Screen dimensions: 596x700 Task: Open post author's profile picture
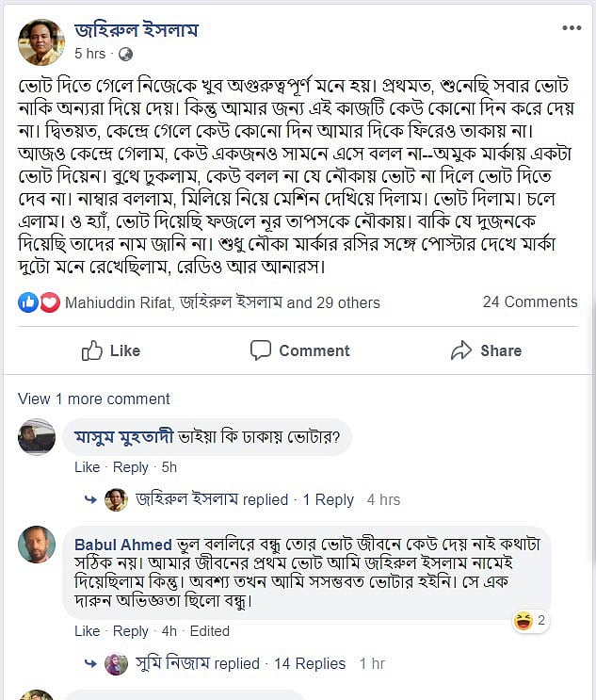pyautogui.click(x=40, y=41)
